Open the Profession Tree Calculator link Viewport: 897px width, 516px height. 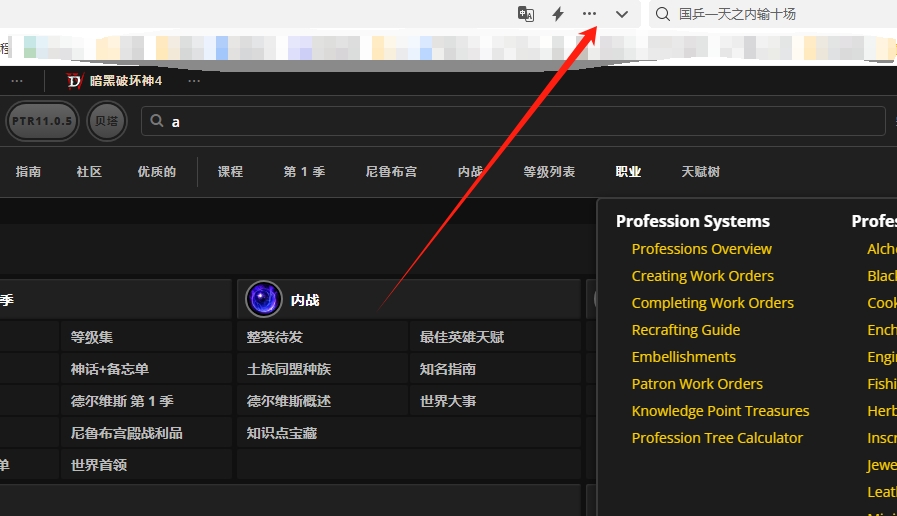(717, 438)
